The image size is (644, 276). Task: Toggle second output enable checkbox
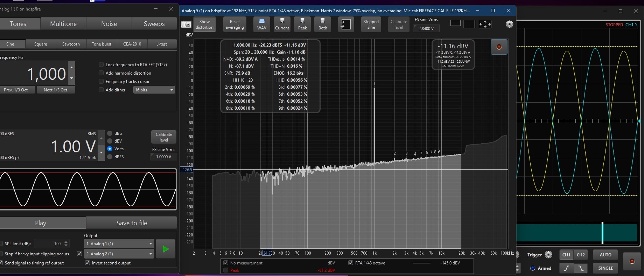pos(79,254)
